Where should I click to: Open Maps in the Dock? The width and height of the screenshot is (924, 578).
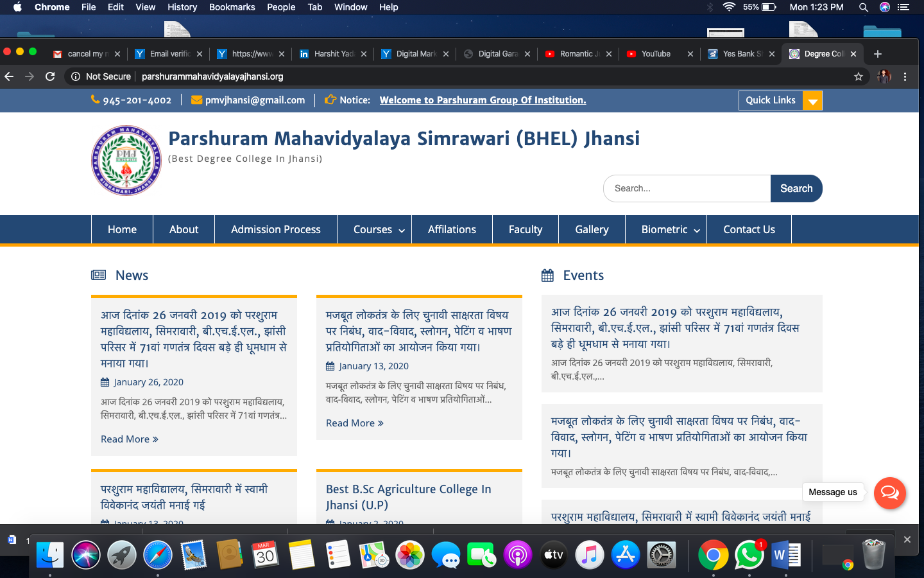pyautogui.click(x=373, y=555)
